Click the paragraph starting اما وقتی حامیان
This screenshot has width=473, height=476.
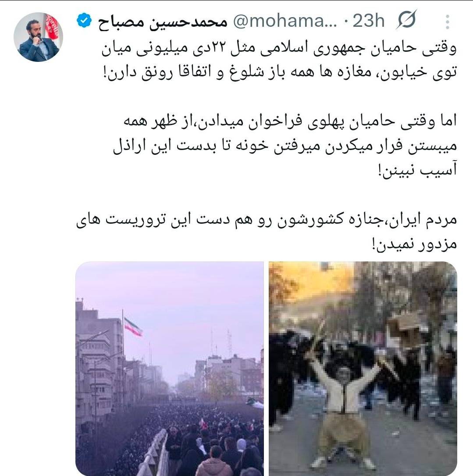click(x=285, y=146)
